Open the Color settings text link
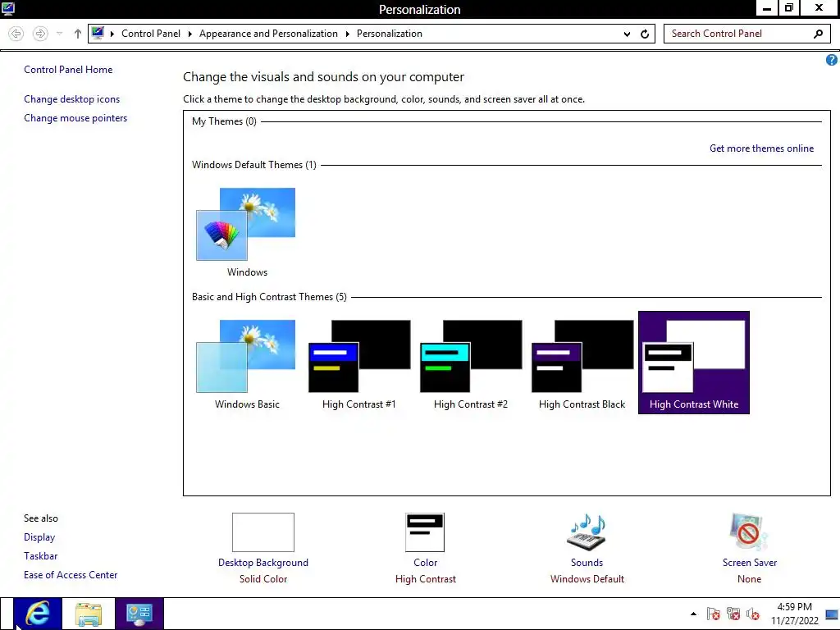 [x=426, y=563]
